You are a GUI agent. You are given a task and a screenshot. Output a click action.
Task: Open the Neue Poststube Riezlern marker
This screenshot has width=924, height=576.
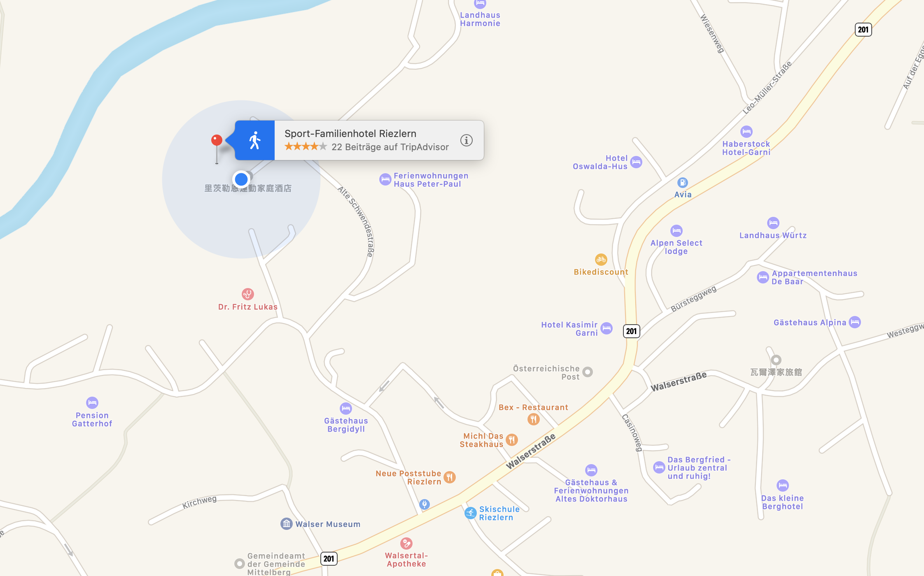click(450, 477)
